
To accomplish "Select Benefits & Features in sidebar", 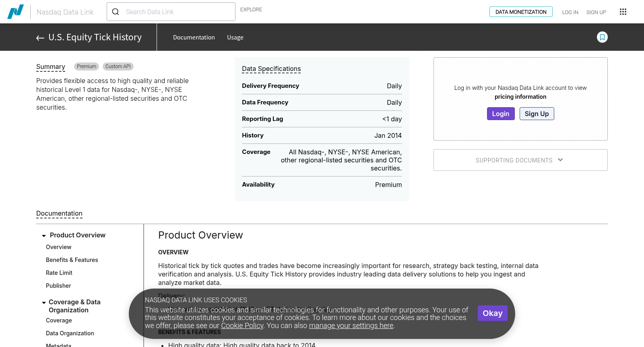I will [72, 260].
